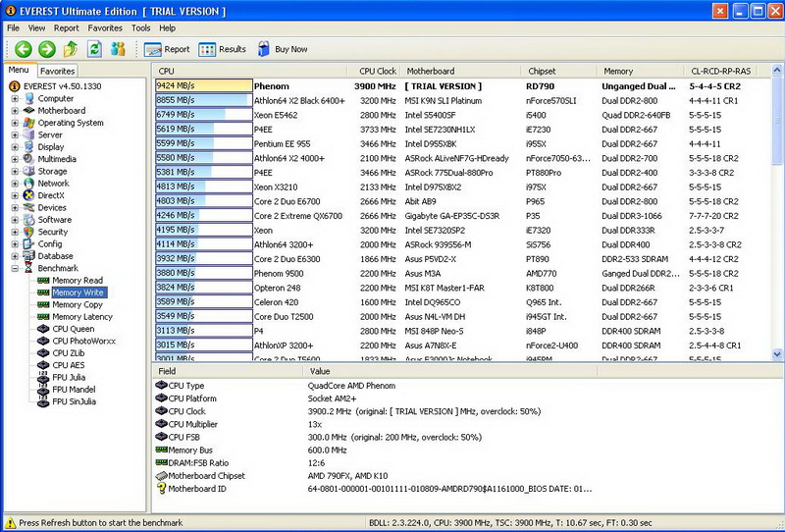Click the Field column header
This screenshot has height=532, width=785.
coord(228,371)
